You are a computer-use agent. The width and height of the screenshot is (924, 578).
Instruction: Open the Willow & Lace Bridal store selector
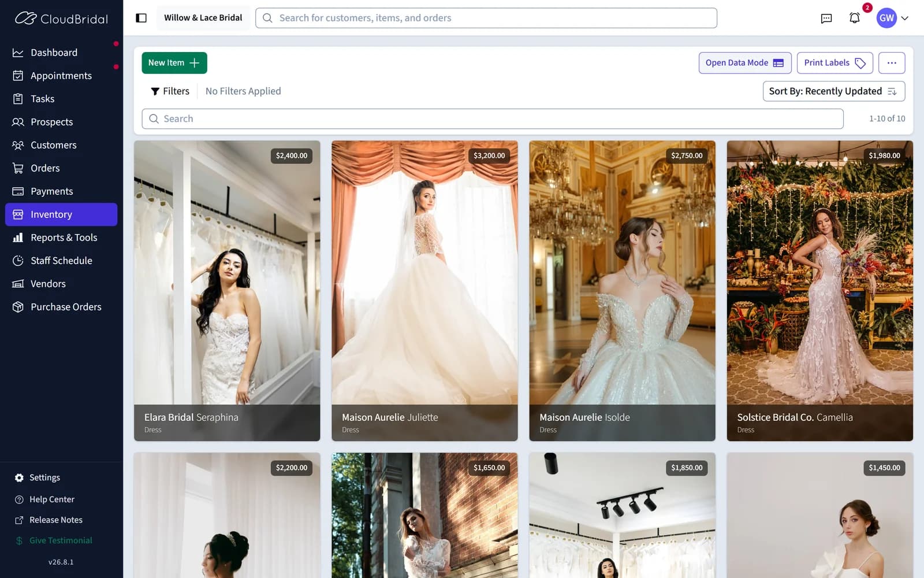(203, 18)
